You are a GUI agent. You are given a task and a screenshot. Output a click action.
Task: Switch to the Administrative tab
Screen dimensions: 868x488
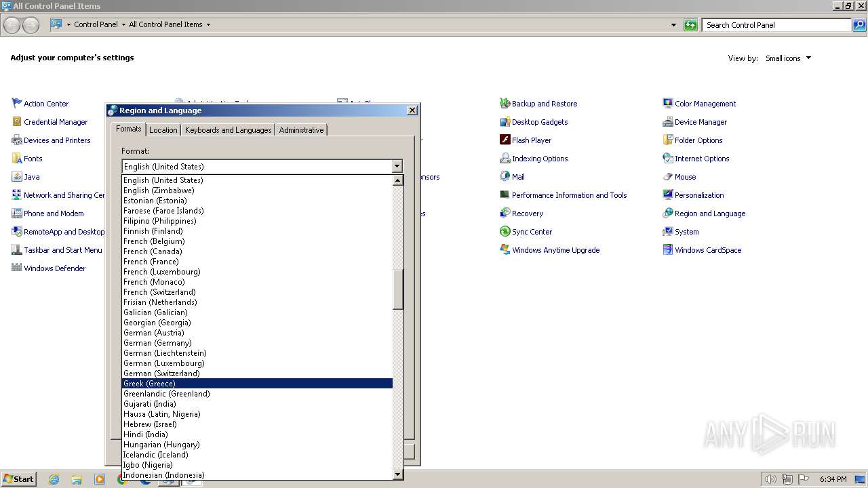(x=301, y=130)
